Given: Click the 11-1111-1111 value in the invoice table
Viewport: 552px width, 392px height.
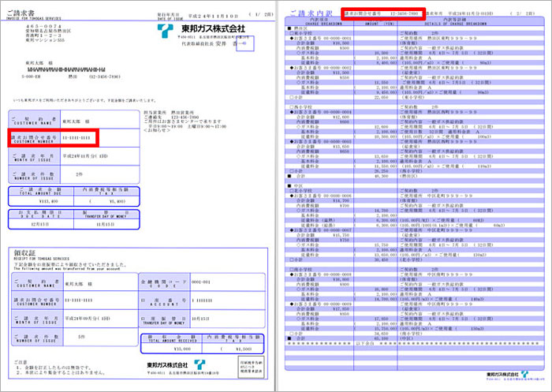Looking at the screenshot, I should pos(76,138).
